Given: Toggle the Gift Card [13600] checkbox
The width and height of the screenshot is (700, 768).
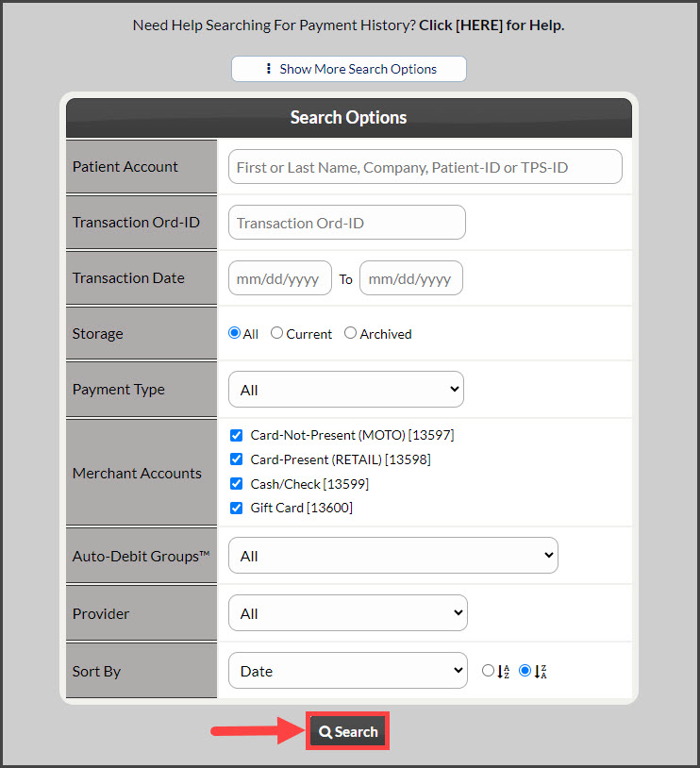Looking at the screenshot, I should [x=236, y=508].
